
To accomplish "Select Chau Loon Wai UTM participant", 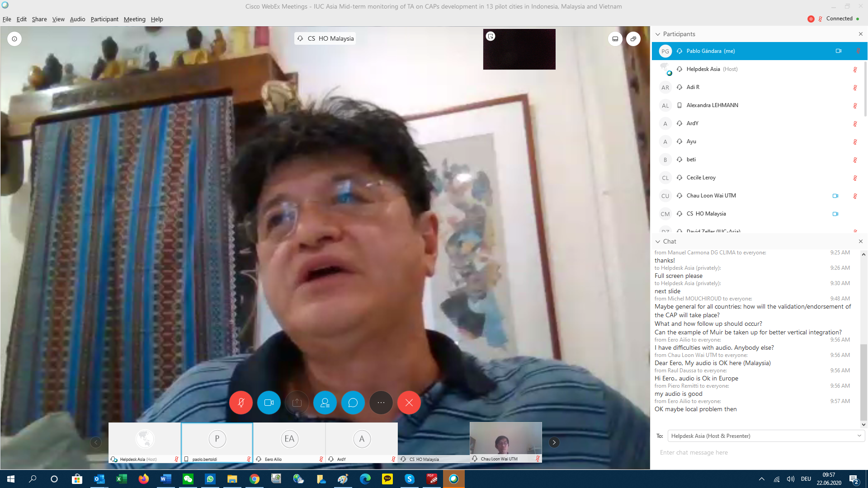I will [711, 196].
